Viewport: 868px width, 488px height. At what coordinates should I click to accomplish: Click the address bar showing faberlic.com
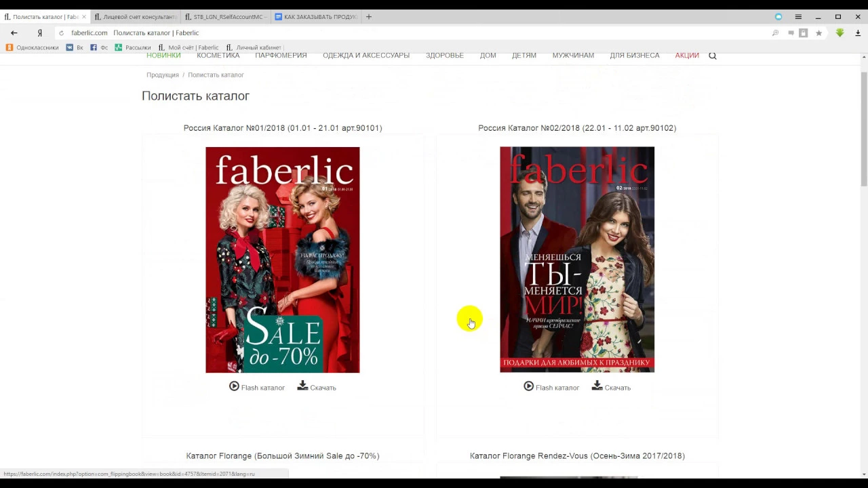point(407,33)
